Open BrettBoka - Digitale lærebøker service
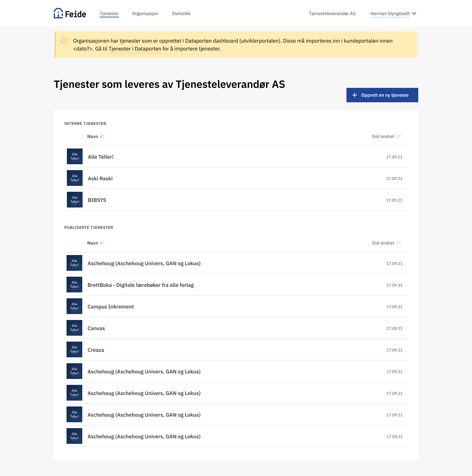This screenshot has width=472, height=476. [x=141, y=285]
